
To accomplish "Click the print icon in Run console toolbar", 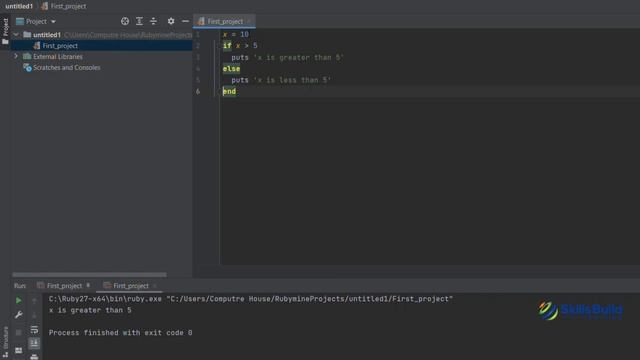I will pyautogui.click(x=34, y=357).
